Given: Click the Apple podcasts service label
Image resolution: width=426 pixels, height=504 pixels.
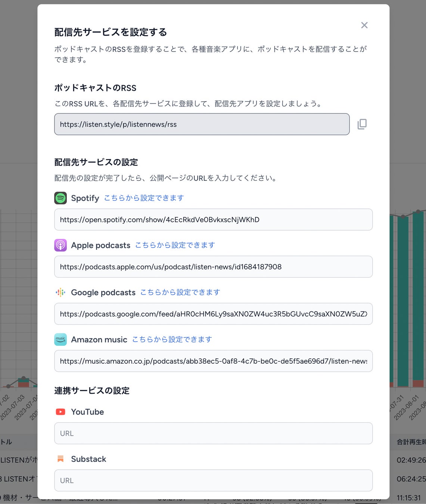Looking at the screenshot, I should click(x=101, y=245).
